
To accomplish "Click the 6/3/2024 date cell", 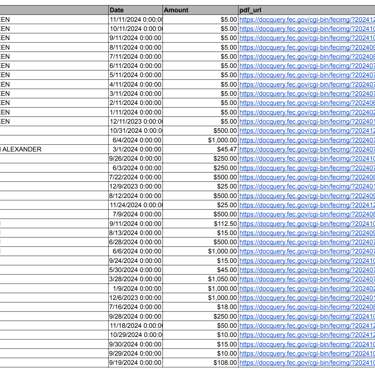I will tap(136, 168).
